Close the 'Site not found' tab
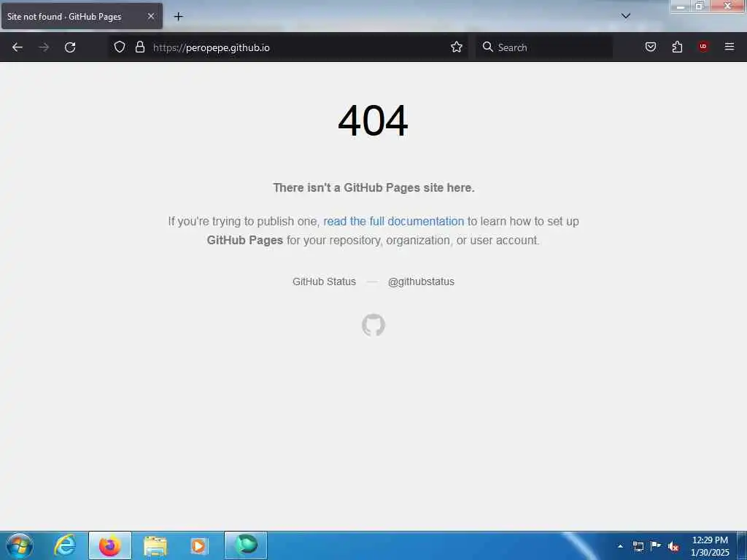The height and width of the screenshot is (560, 747). point(150,16)
